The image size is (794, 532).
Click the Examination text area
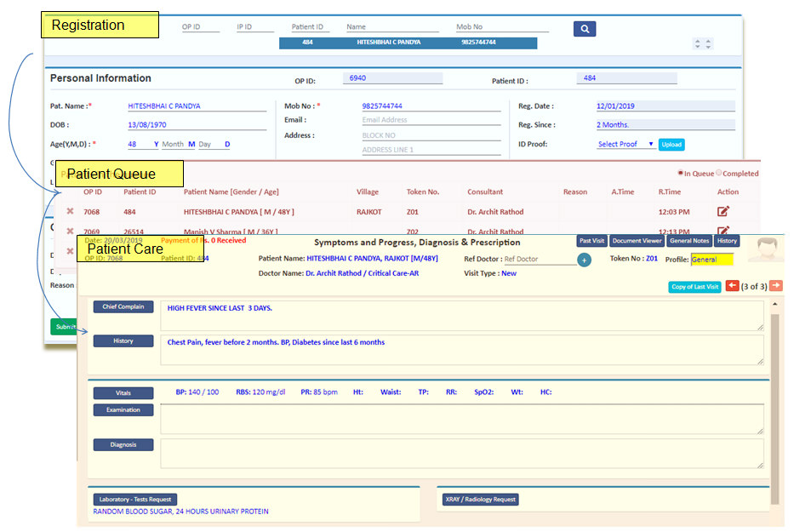click(x=462, y=419)
